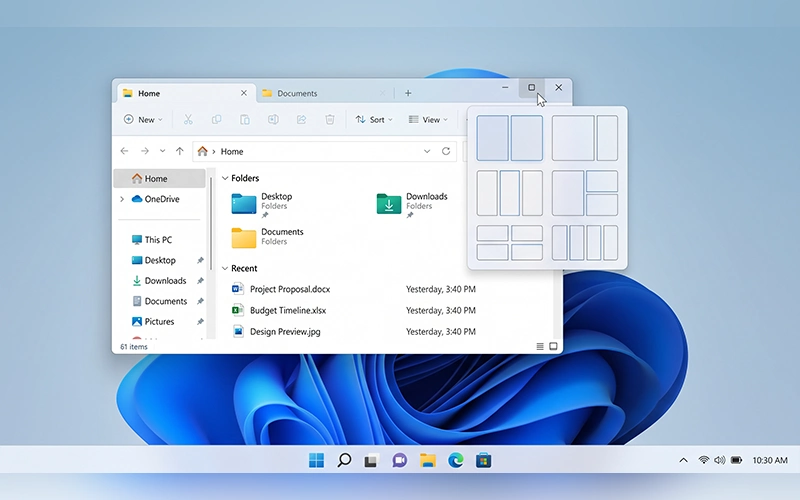The image size is (800, 500).
Task: Launch Microsoft Edge from taskbar
Action: coord(456,460)
